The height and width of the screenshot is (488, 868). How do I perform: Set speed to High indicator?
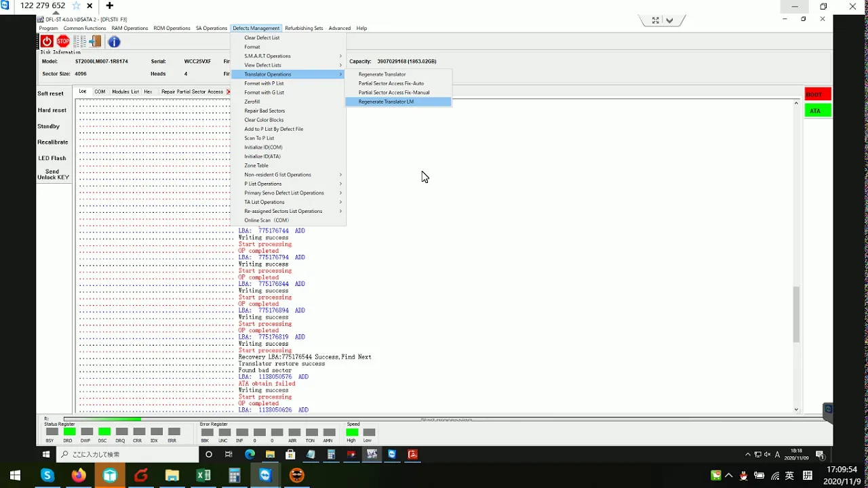point(351,432)
